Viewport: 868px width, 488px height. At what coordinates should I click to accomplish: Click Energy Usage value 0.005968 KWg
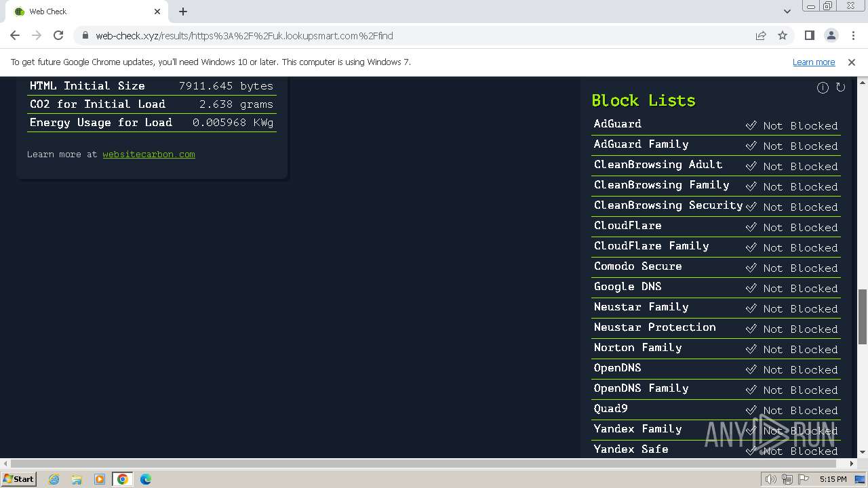[233, 123]
